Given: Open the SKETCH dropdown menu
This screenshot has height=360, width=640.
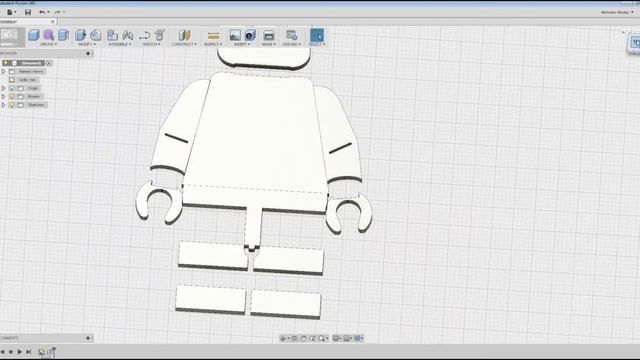Looking at the screenshot, I should click(x=151, y=44).
